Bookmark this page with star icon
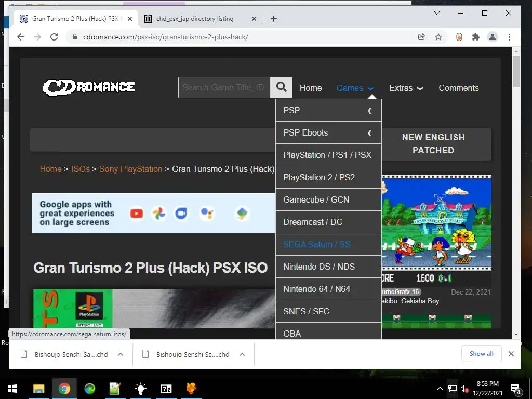Viewport: 532px width, 399px height. [438, 37]
